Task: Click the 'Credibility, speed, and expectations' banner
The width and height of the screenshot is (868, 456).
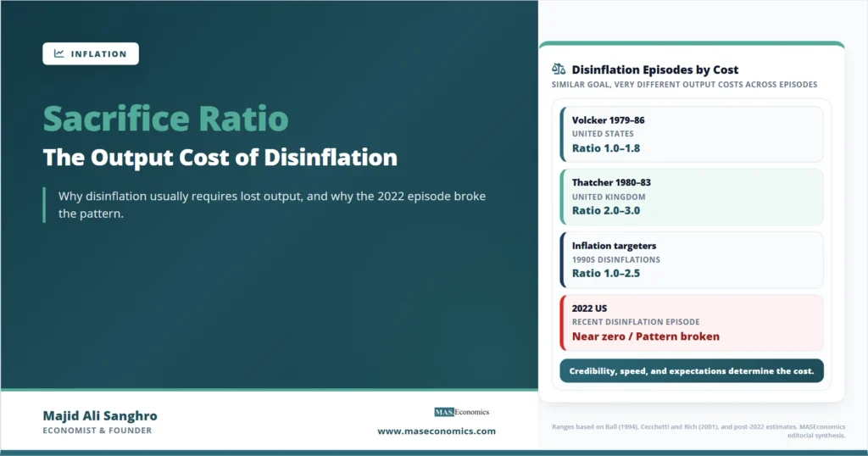Action: (692, 370)
